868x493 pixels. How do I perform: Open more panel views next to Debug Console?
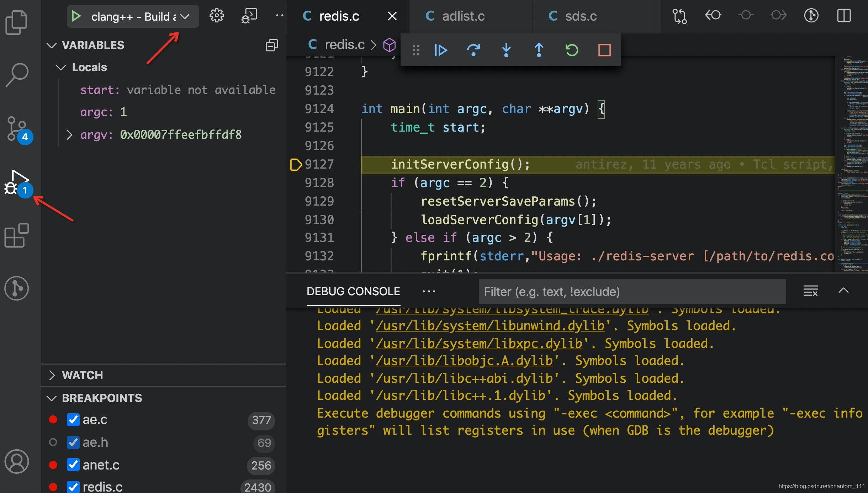(429, 291)
